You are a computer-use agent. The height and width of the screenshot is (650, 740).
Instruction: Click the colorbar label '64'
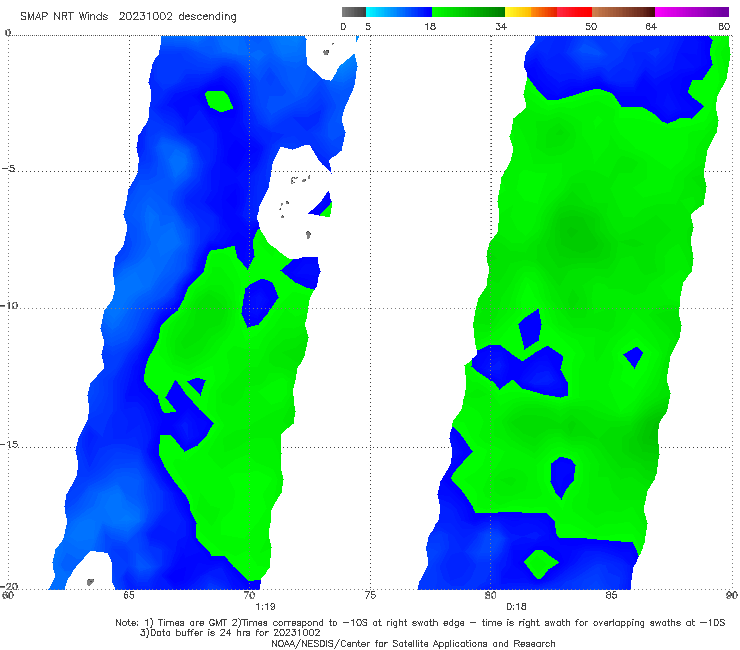(x=651, y=27)
